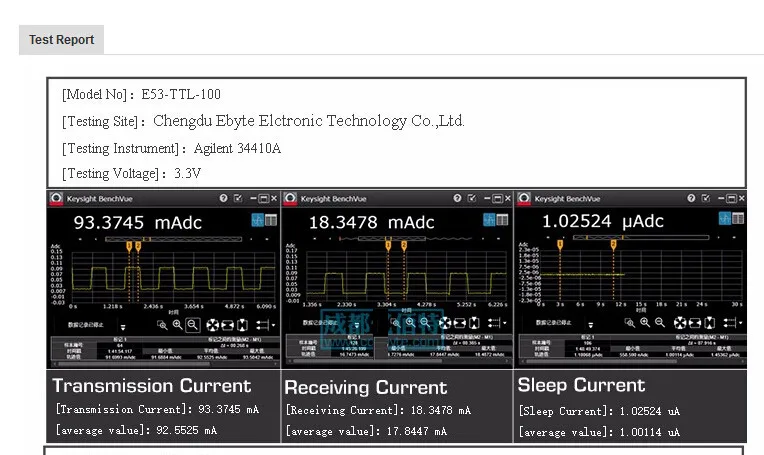Switch to table view in the 93.3745 mAdc window
764x455 pixels.
(x=271, y=220)
